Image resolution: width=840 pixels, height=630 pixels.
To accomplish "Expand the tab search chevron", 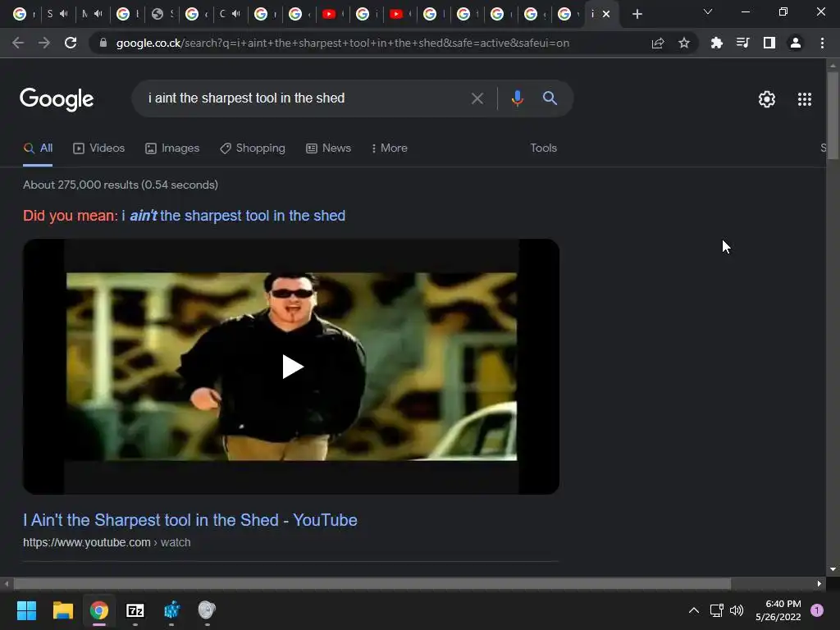I will pyautogui.click(x=708, y=11).
